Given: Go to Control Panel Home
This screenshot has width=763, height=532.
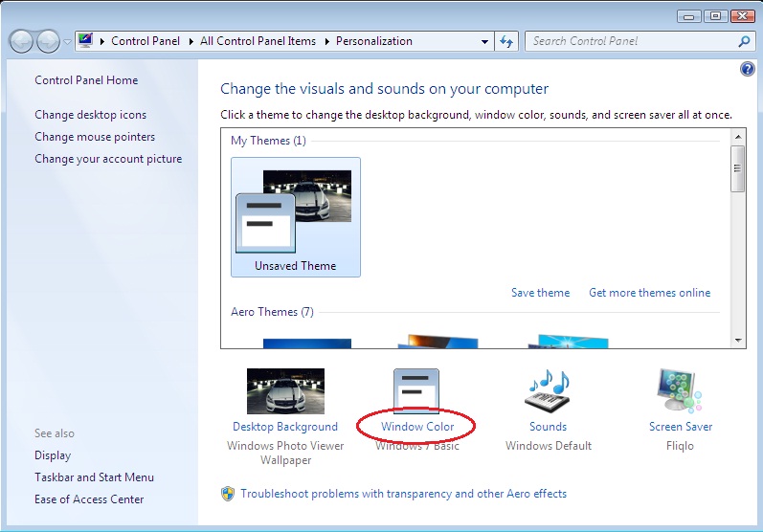Looking at the screenshot, I should tap(86, 80).
